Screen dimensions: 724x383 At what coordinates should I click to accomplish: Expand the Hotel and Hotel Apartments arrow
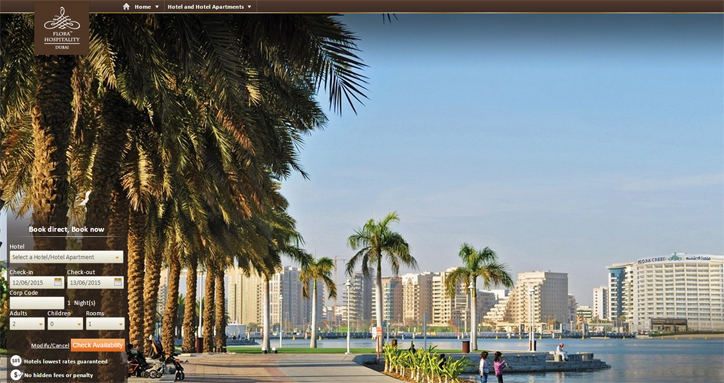249,7
